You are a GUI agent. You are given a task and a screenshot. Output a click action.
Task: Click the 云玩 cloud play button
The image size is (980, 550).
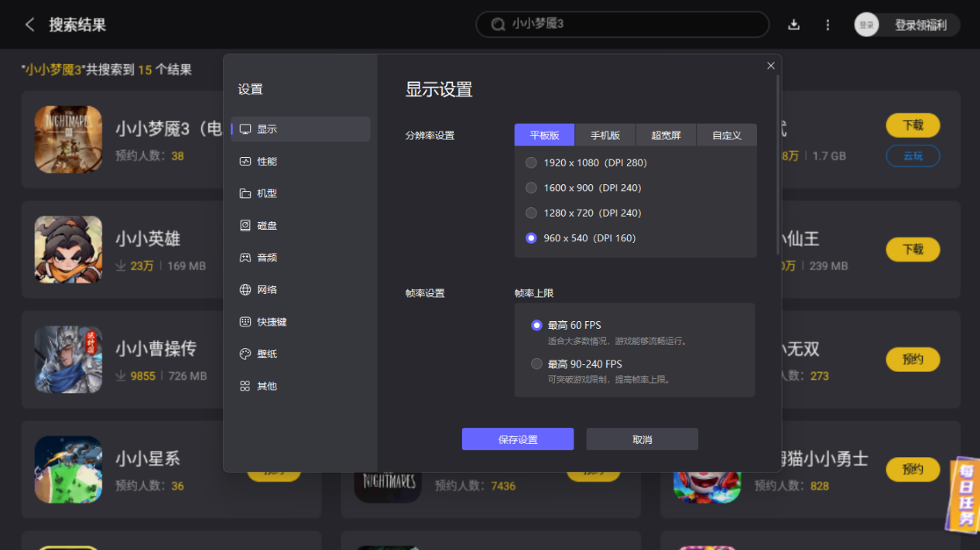click(x=913, y=156)
